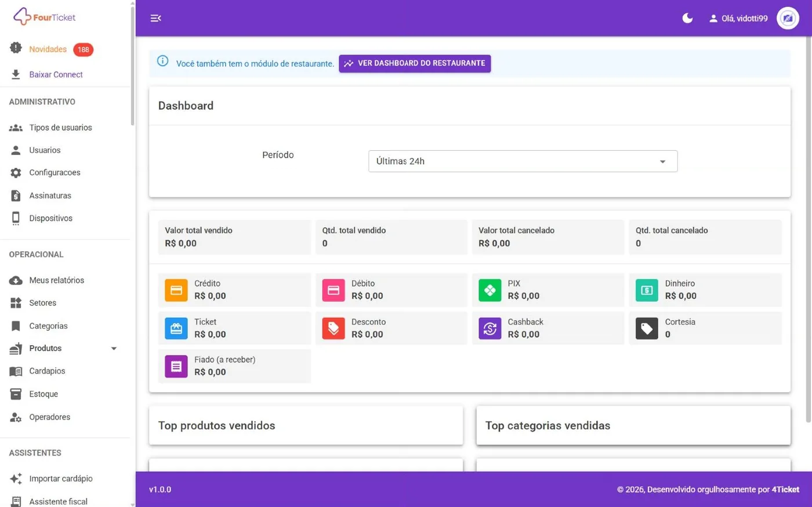Open the user avatar in the top bar
Image resolution: width=812 pixels, height=507 pixels.
[788, 18]
